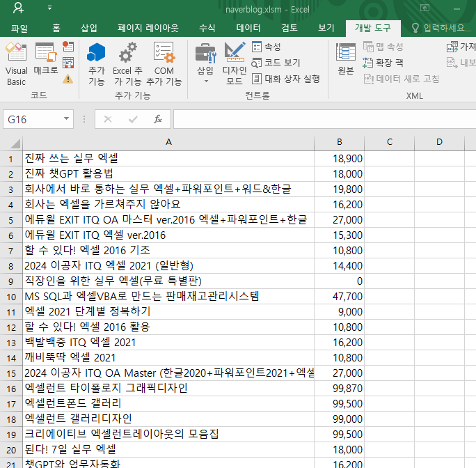Click cell '된다! 7일 실무 엑셀'

coord(168,449)
